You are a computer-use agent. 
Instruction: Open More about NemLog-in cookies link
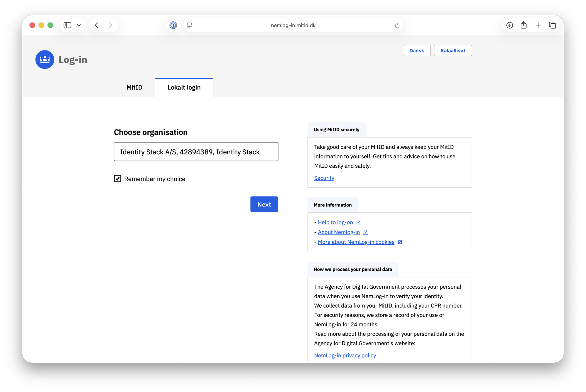click(x=356, y=242)
